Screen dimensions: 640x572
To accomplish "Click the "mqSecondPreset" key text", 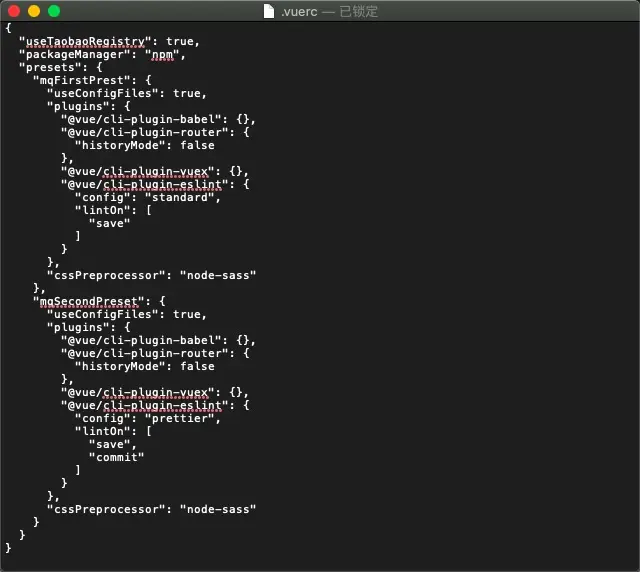I will (x=89, y=302).
